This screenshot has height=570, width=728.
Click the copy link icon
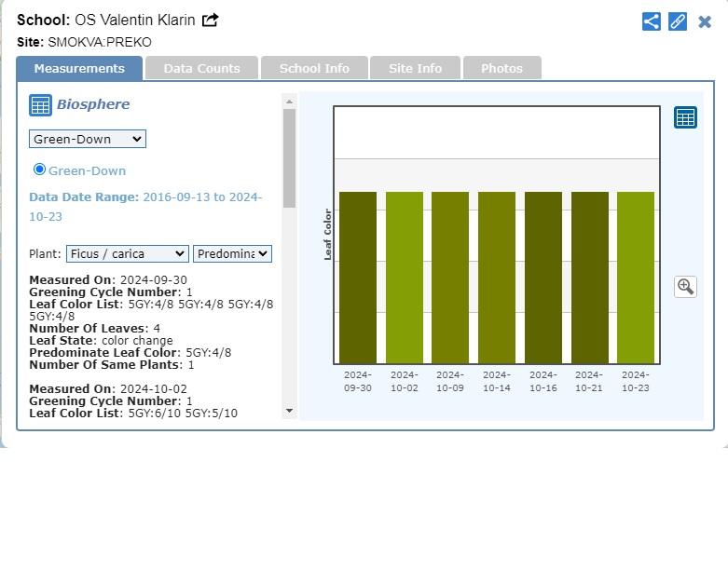(x=678, y=21)
